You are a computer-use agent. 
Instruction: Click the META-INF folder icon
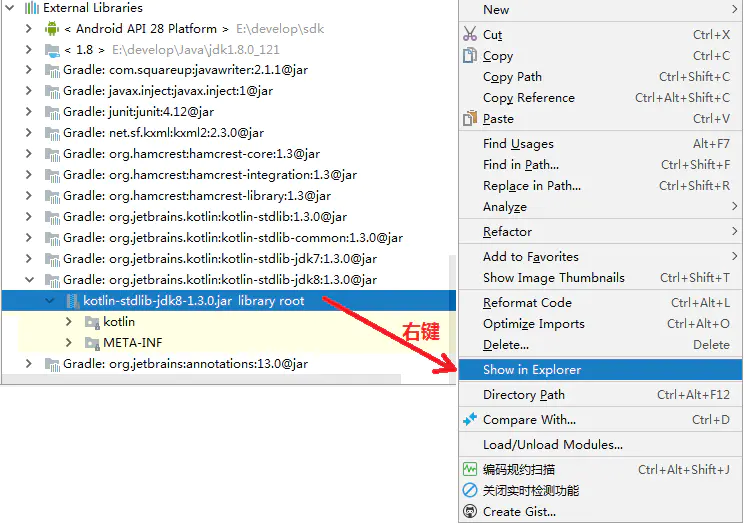point(92,344)
